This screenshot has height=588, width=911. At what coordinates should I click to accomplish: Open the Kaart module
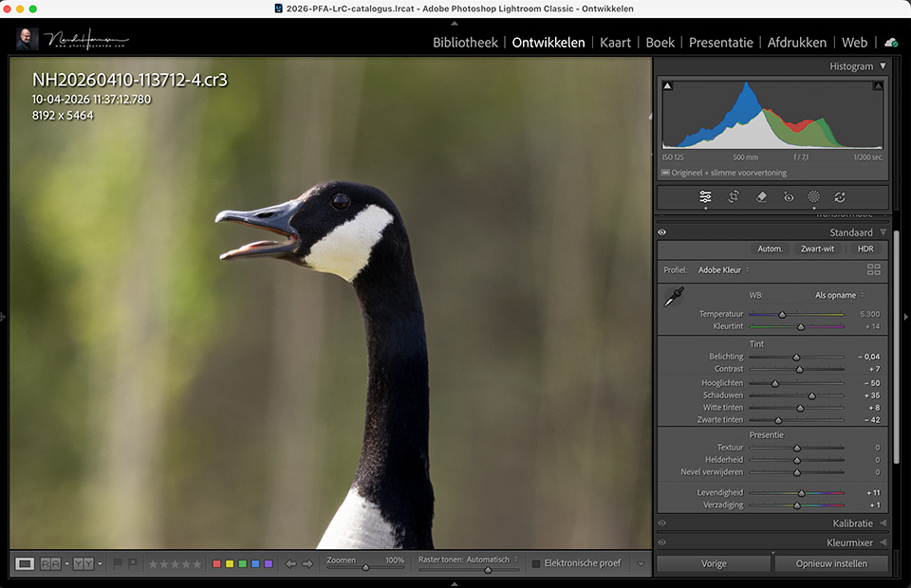coord(615,43)
